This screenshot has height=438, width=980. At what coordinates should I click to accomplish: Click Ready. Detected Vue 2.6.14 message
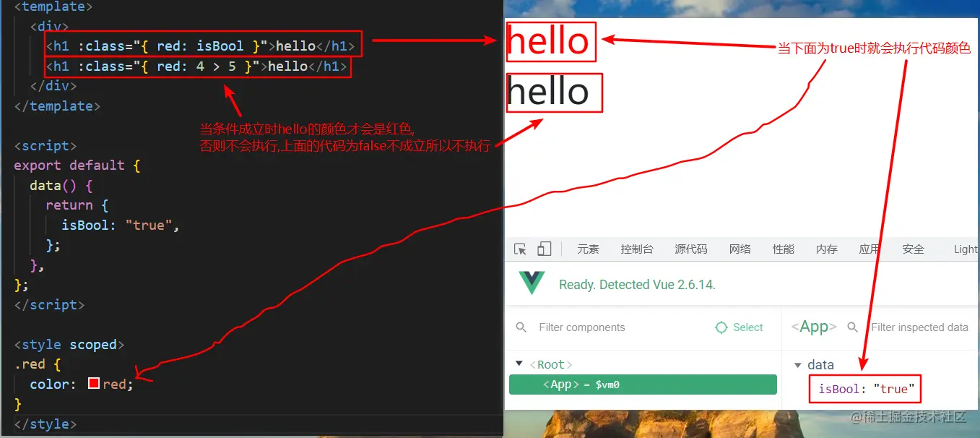click(x=637, y=285)
